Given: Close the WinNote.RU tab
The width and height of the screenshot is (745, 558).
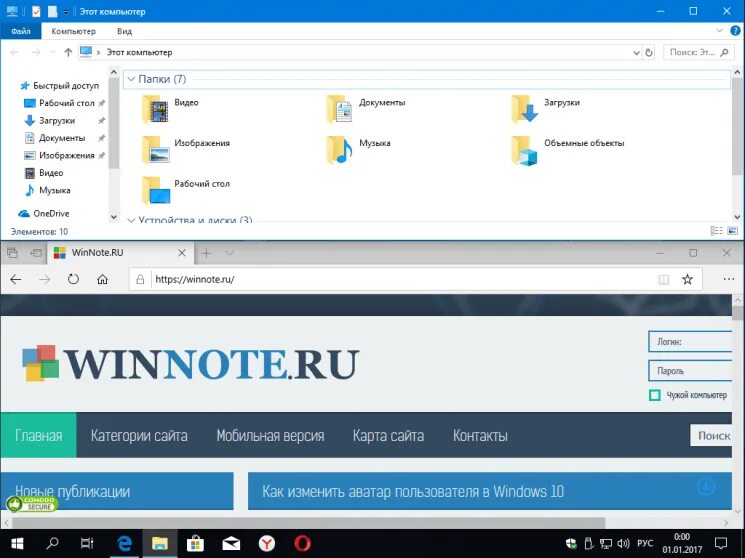Looking at the screenshot, I should coord(181,253).
